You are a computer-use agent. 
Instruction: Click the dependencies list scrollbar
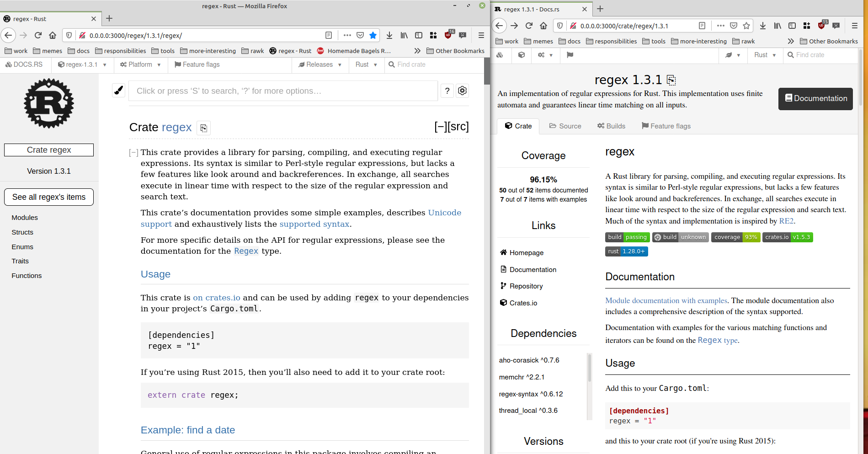pyautogui.click(x=589, y=368)
